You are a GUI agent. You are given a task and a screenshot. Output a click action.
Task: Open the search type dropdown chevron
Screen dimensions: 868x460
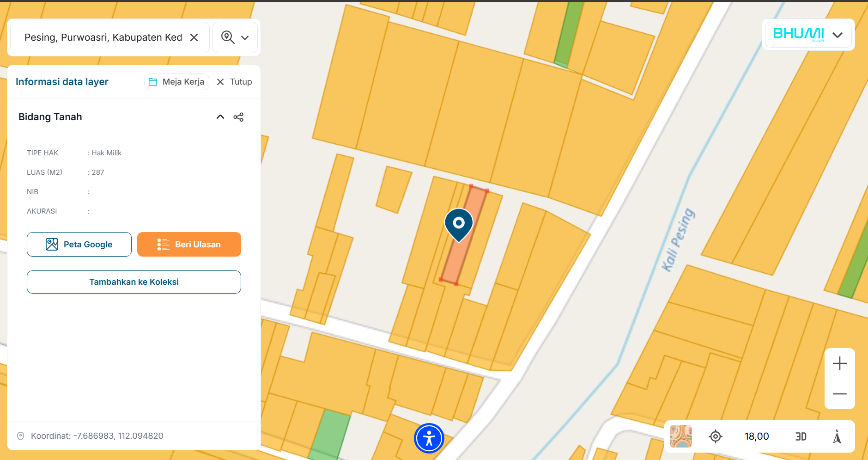tap(245, 38)
